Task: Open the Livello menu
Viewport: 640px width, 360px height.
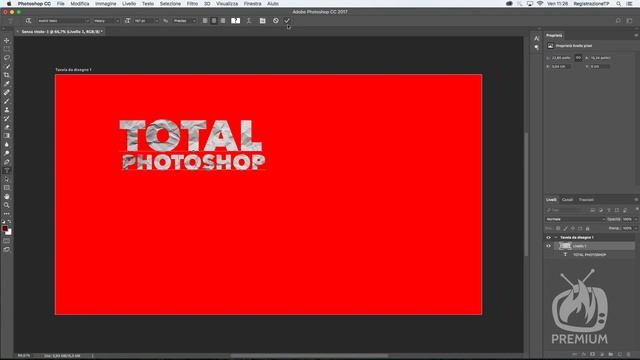Action: [129, 3]
